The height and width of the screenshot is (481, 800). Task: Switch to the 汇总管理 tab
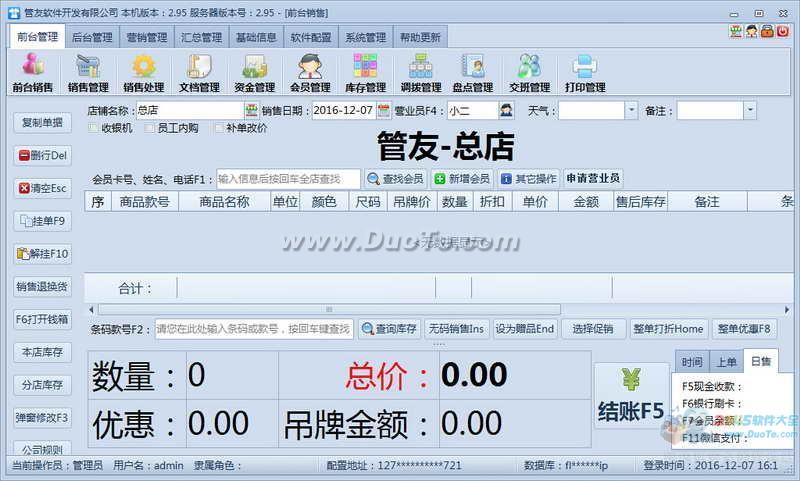tap(202, 37)
